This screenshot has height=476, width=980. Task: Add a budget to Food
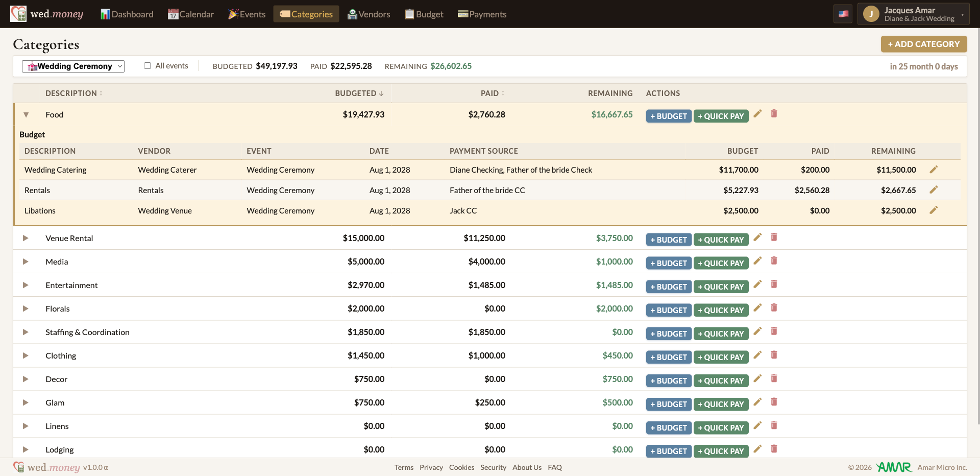tap(669, 116)
